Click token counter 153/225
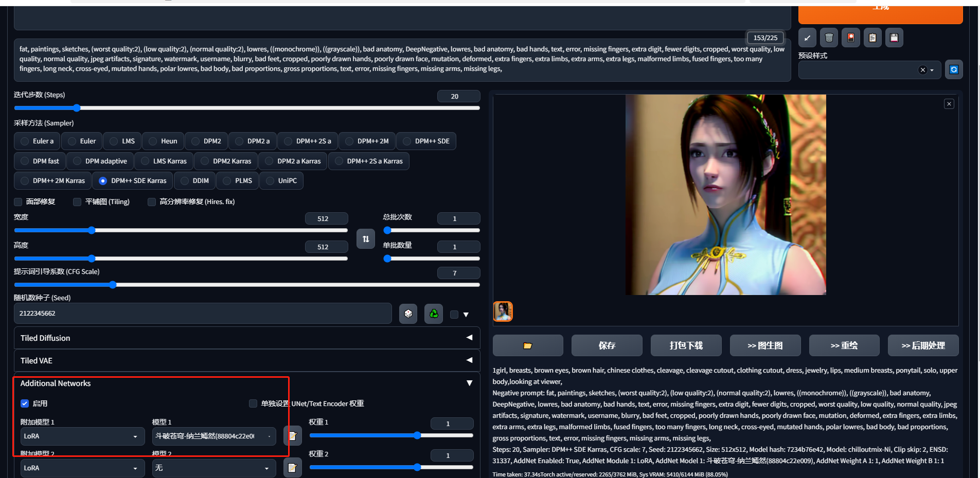The width and height of the screenshot is (980, 478). click(765, 38)
